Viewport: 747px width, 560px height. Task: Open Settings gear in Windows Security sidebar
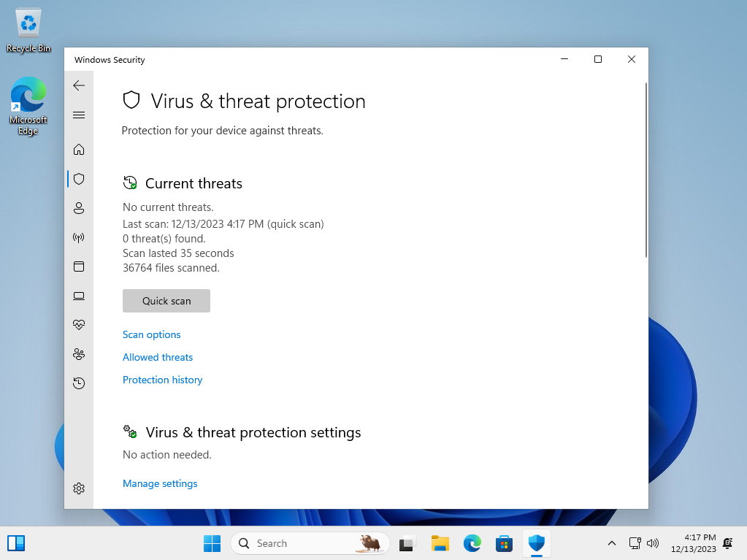[79, 488]
